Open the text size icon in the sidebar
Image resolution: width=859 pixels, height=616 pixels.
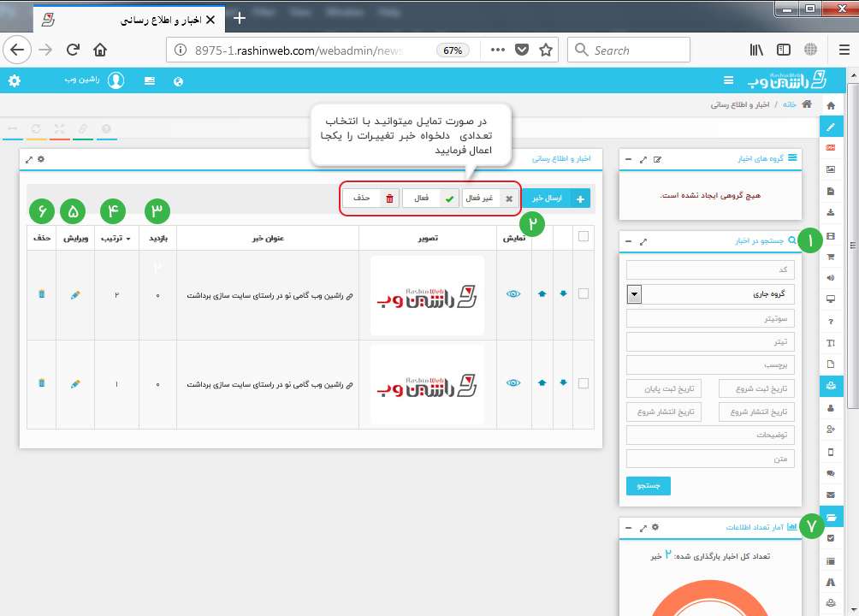point(831,343)
